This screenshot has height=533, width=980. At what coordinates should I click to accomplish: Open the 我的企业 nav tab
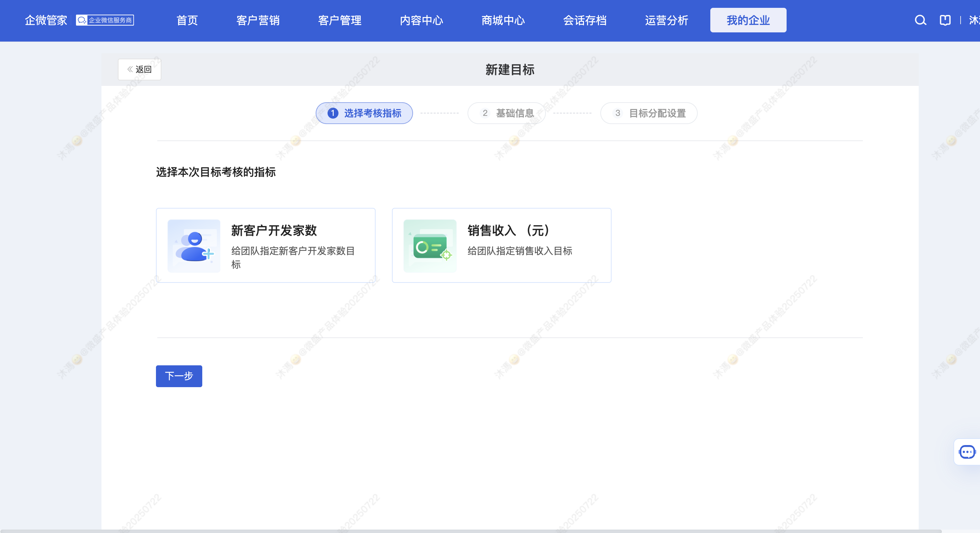coord(748,20)
